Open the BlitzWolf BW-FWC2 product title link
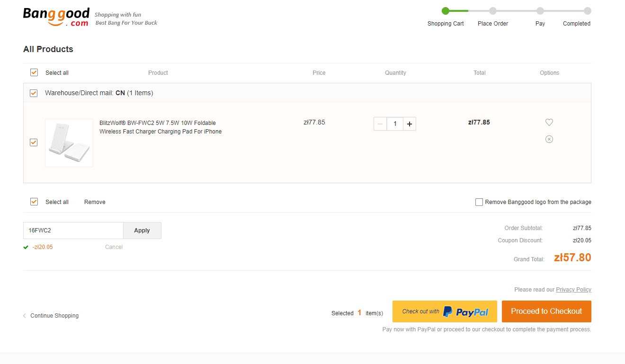The width and height of the screenshot is (625, 364). click(161, 127)
